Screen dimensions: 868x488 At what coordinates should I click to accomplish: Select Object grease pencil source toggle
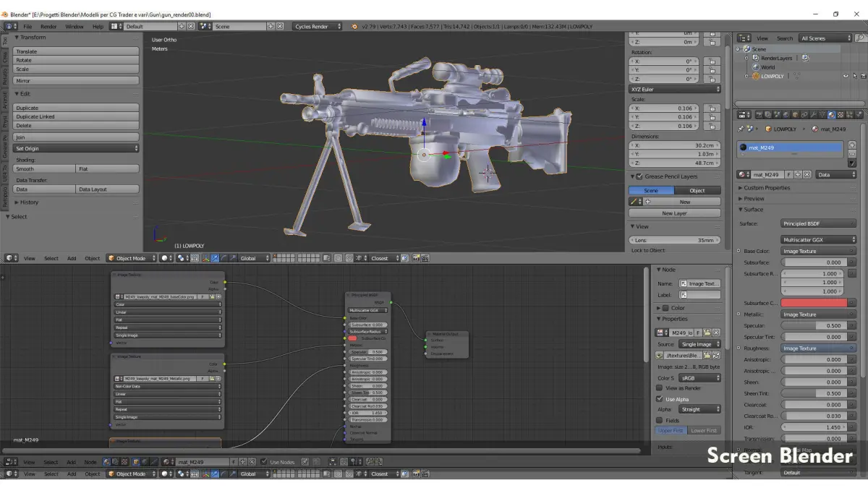[697, 190]
